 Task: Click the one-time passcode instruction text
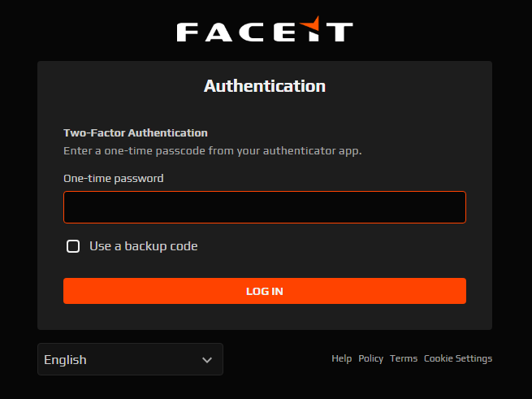[x=213, y=151]
